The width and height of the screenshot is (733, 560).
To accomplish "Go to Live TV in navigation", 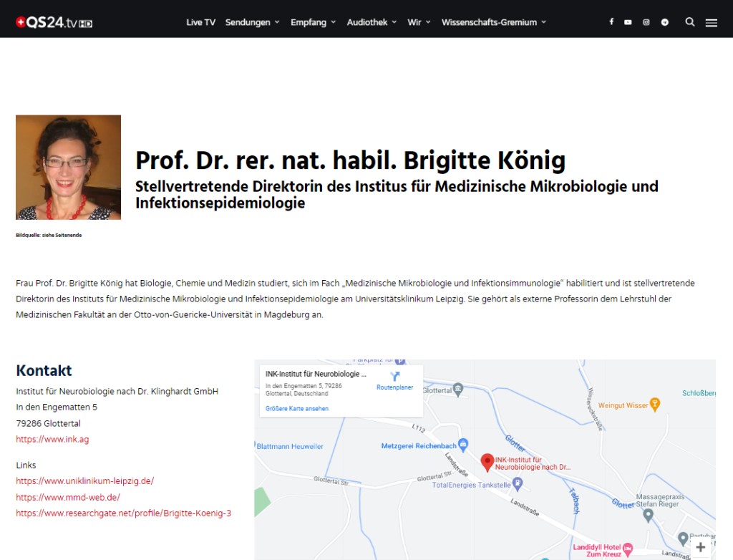I will pyautogui.click(x=200, y=22).
